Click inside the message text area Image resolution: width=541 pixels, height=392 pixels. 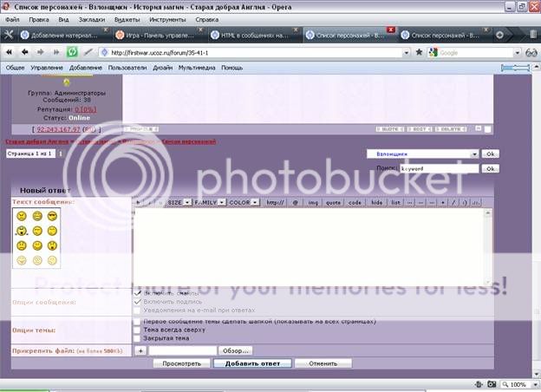pos(312,247)
